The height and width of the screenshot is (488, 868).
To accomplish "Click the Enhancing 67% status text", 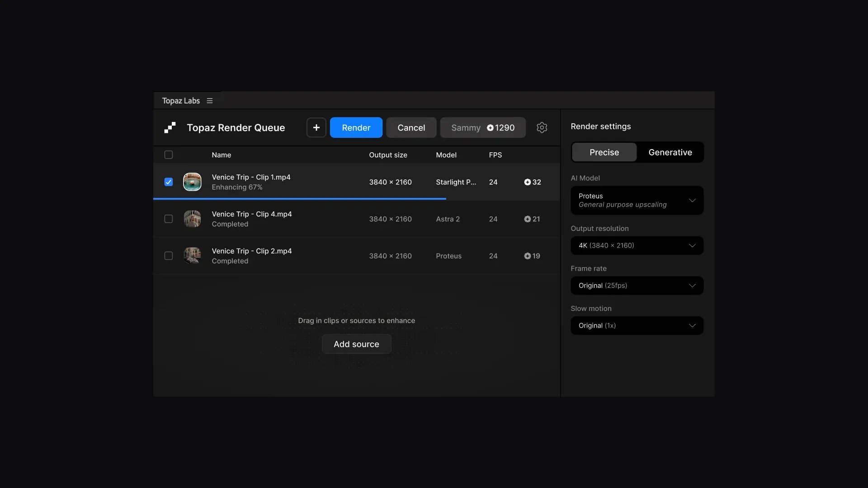I will point(237,187).
